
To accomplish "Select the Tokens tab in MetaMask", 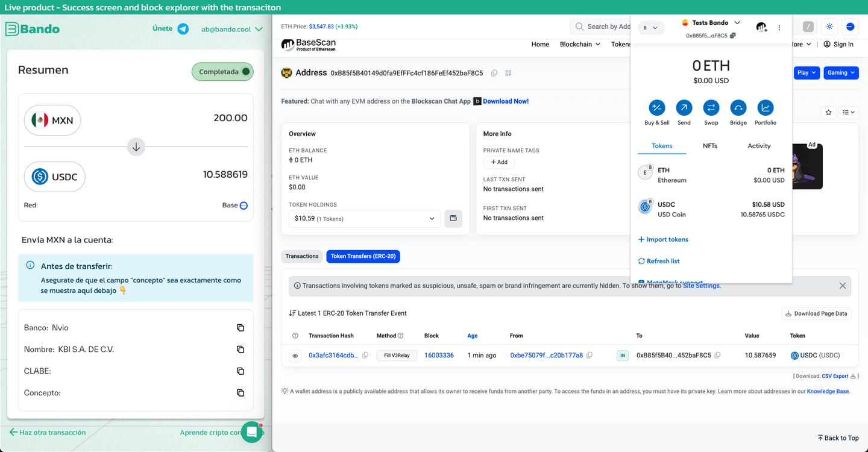I will coord(662,146).
